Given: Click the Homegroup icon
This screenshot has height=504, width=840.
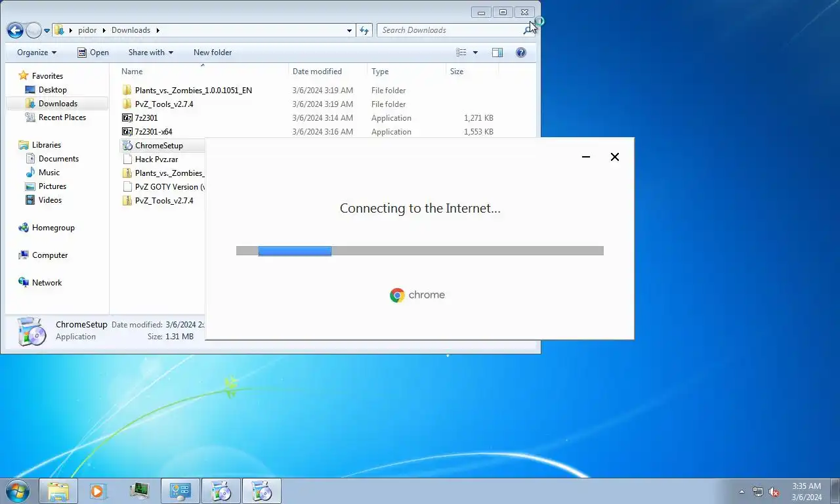Looking at the screenshot, I should coord(24,228).
